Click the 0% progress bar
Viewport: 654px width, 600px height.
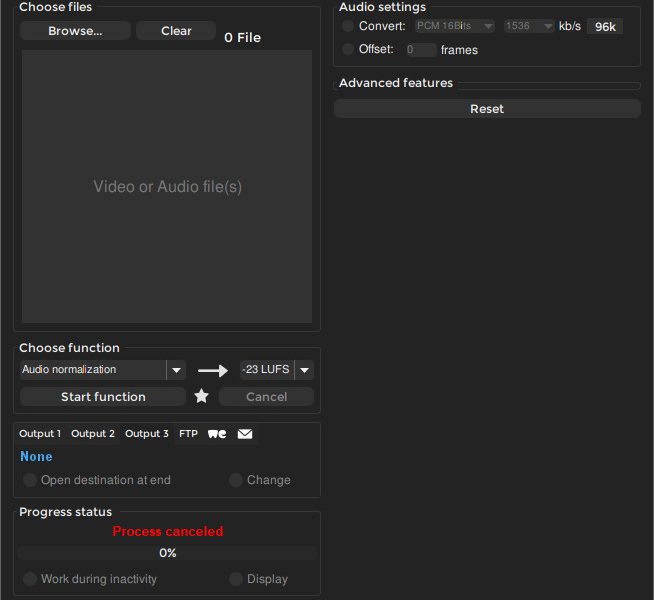[167, 553]
